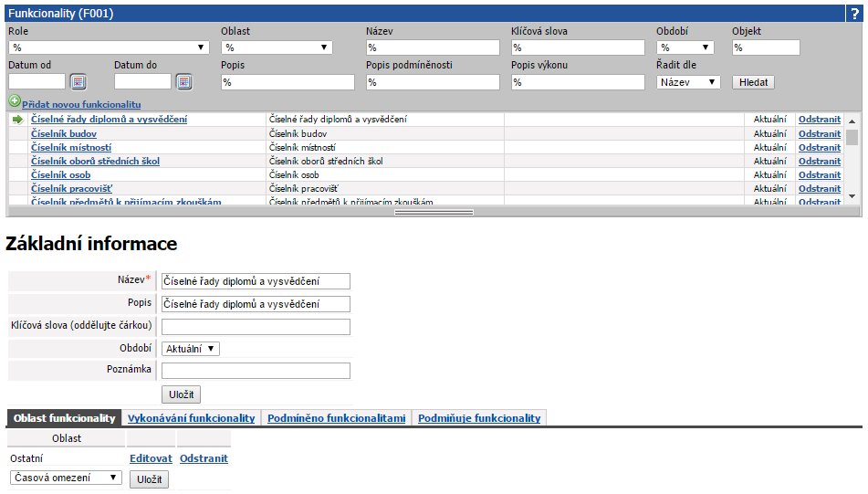Click the Klíčová slova (oddělujte čárkou) field
This screenshot has height=494, width=868.
tap(256, 327)
